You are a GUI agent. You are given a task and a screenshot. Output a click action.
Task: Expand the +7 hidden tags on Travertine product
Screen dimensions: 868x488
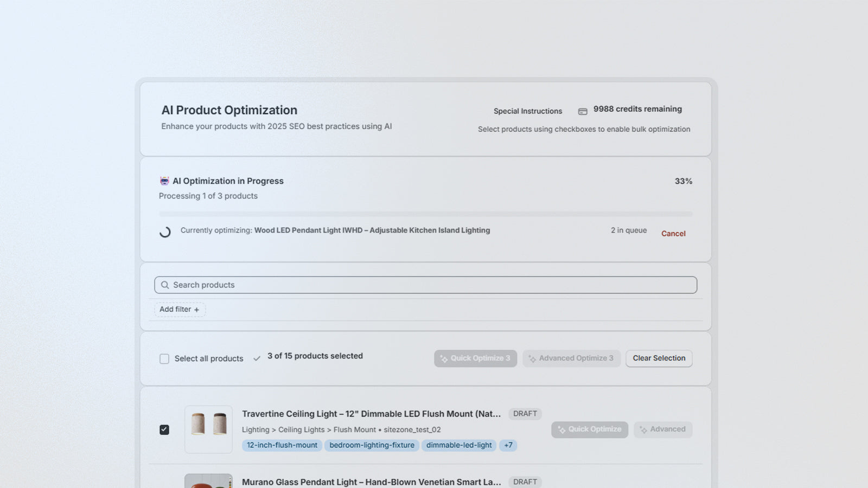pyautogui.click(x=508, y=445)
